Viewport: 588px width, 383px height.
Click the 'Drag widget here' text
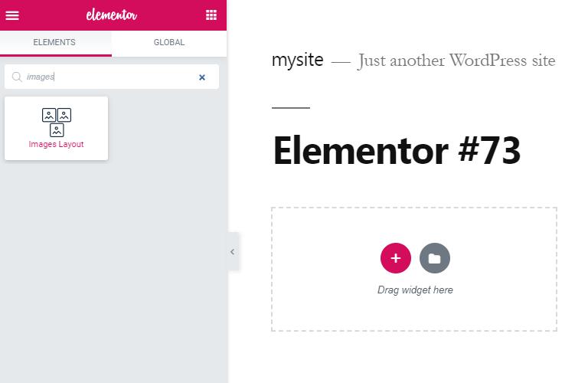tap(415, 290)
